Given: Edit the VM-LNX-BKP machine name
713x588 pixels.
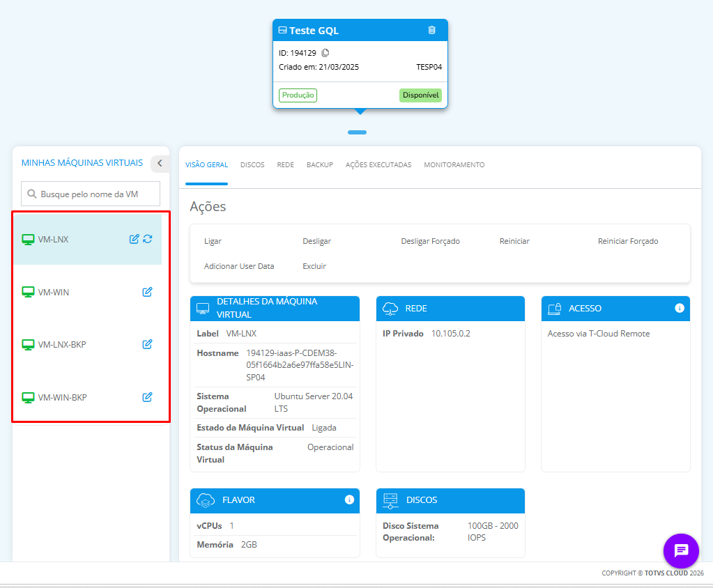Looking at the screenshot, I should (x=147, y=344).
